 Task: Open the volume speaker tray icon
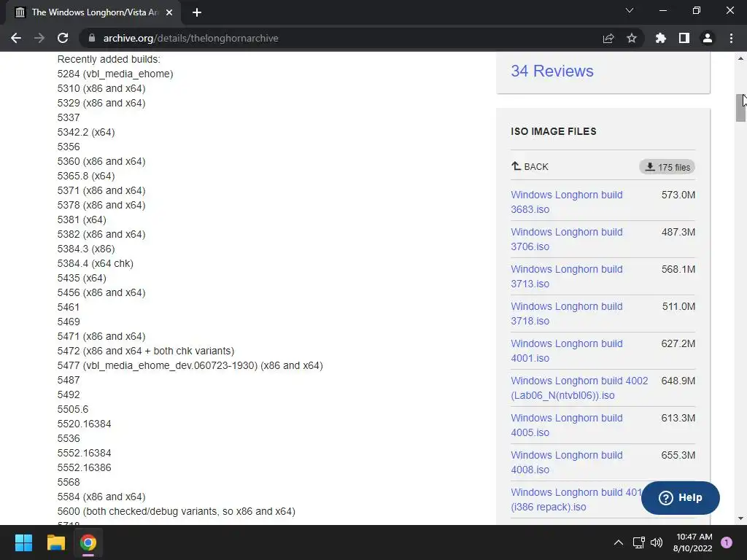(657, 542)
